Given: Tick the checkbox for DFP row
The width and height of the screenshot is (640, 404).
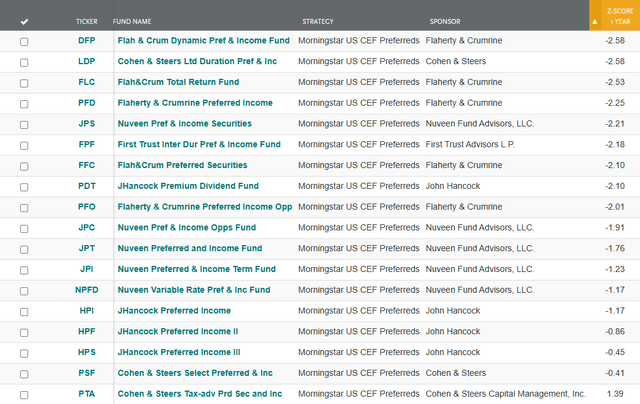Looking at the screenshot, I should click(x=24, y=42).
